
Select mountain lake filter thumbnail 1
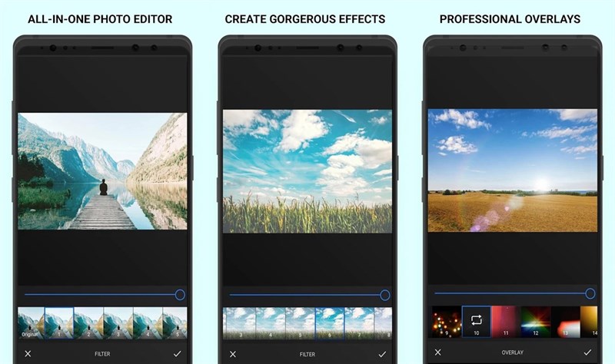pos(59,323)
